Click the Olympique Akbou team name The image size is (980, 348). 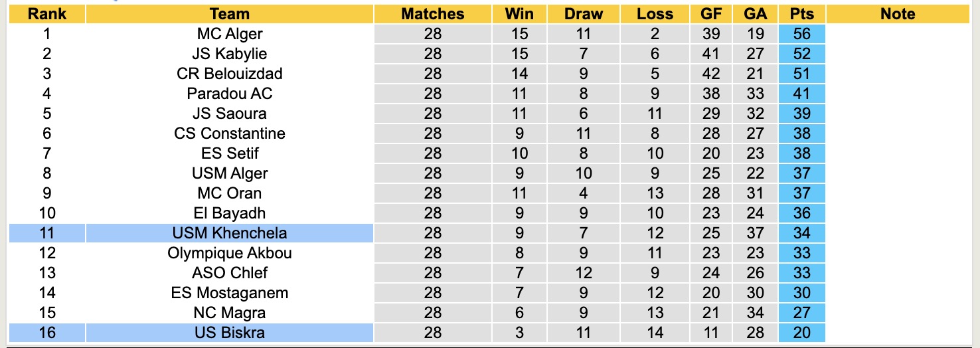point(230,253)
